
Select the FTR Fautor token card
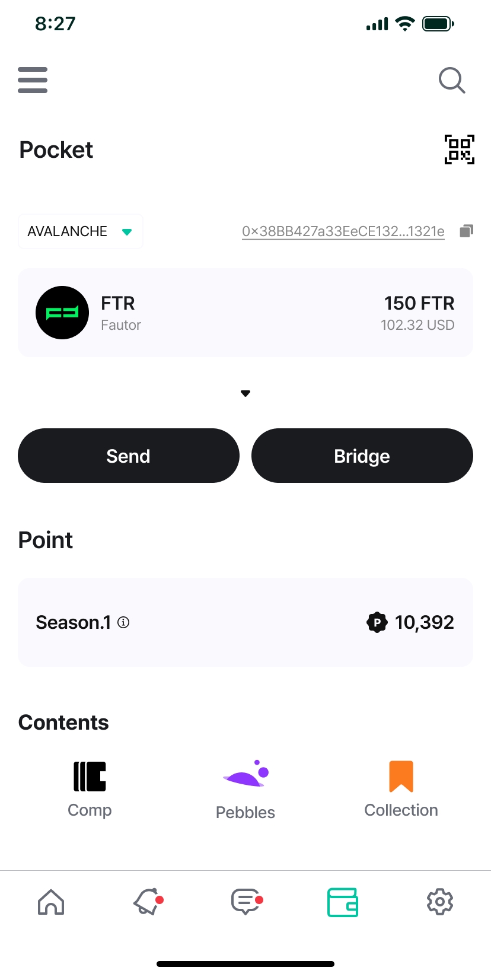tap(245, 313)
